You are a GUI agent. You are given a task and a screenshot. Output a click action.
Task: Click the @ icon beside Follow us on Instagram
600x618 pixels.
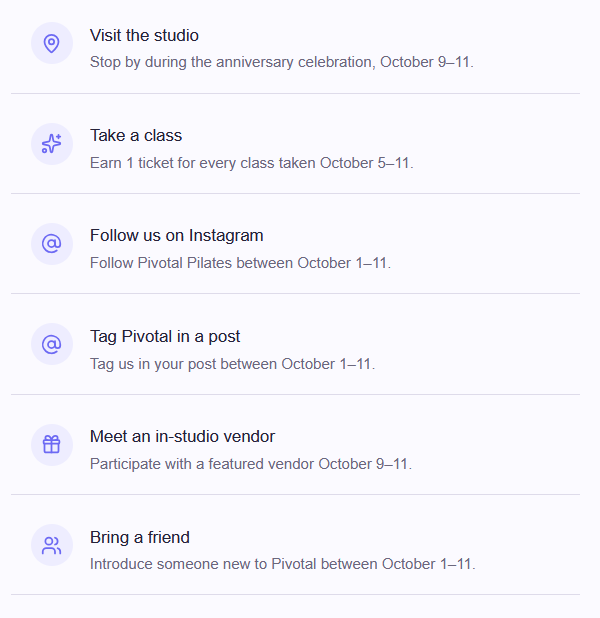[52, 244]
